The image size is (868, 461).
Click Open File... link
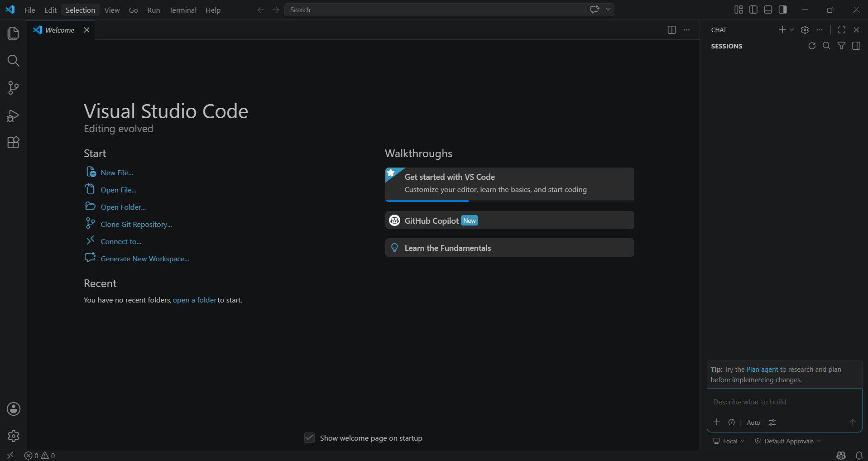pyautogui.click(x=118, y=190)
